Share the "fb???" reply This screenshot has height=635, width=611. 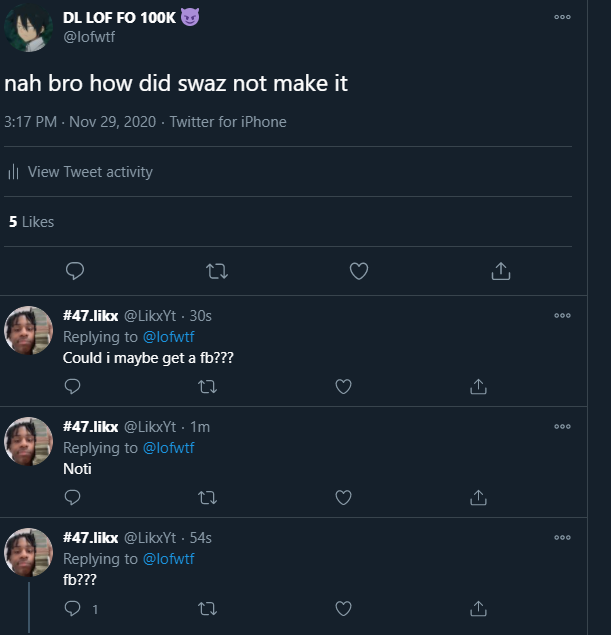click(x=478, y=608)
